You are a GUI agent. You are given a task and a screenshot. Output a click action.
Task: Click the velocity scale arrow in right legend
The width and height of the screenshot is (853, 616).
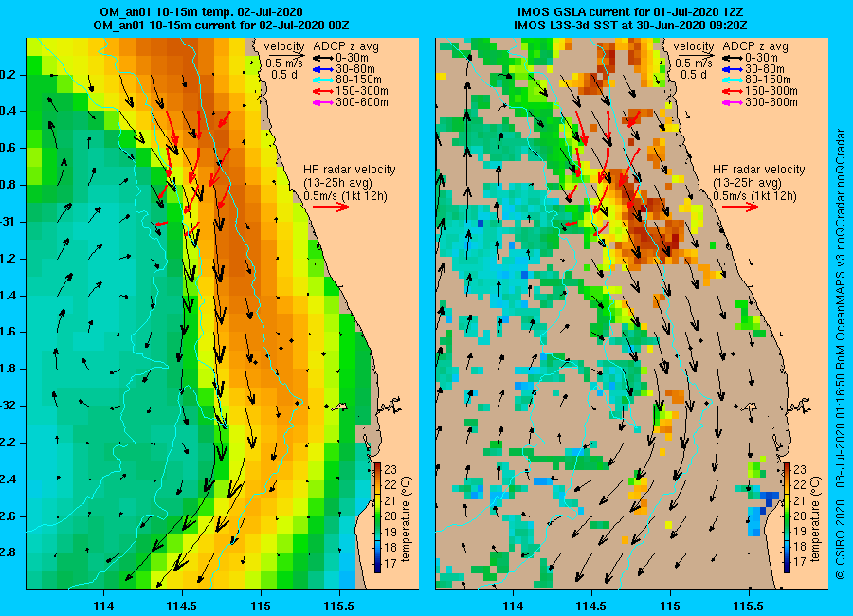696,54
